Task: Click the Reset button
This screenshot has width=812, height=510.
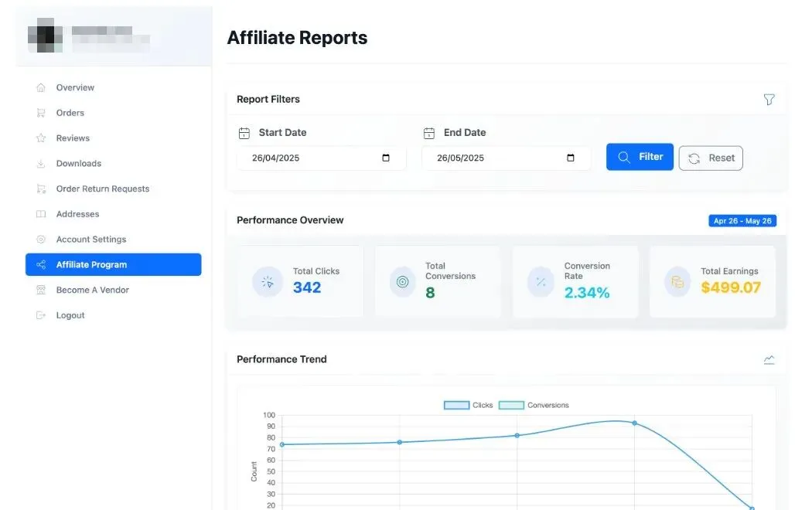Action: coord(711,158)
